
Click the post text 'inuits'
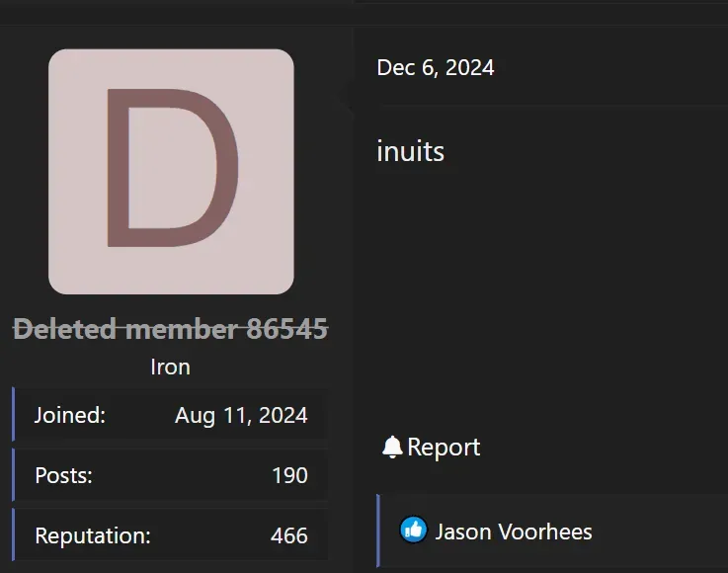pyautogui.click(x=411, y=151)
